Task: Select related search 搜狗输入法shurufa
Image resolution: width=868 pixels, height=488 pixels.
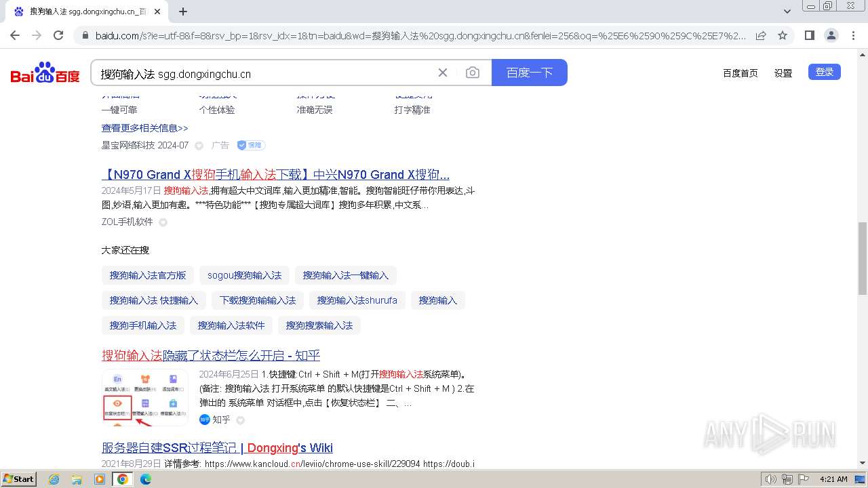Action: tap(357, 300)
